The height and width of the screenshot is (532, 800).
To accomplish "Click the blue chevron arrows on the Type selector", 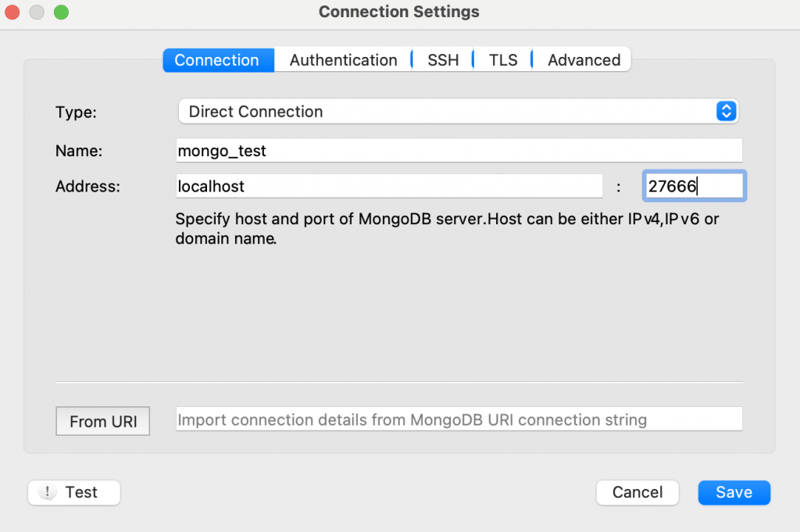I will click(x=727, y=112).
